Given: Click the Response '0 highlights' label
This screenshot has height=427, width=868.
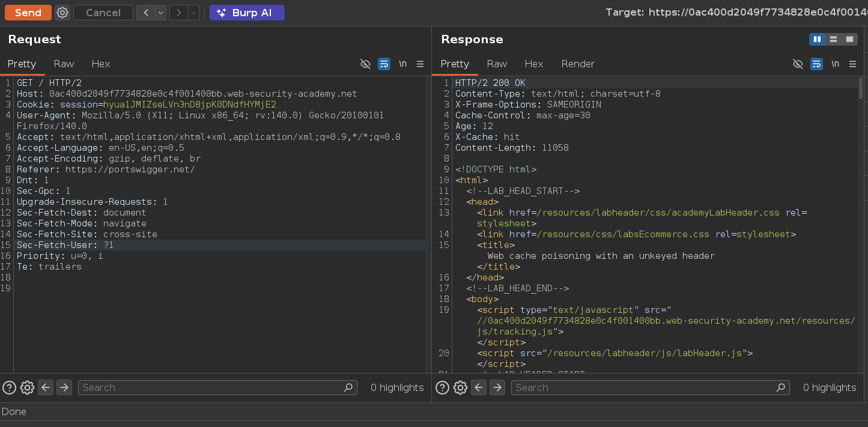Looking at the screenshot, I should [x=830, y=387].
